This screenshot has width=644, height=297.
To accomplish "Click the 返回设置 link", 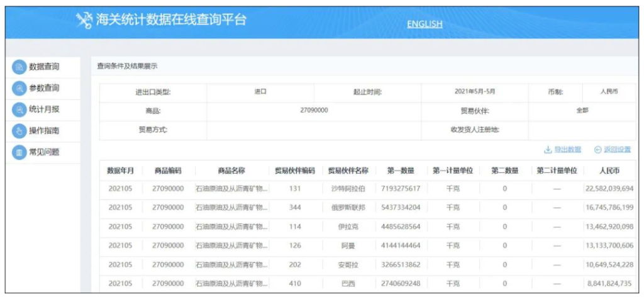I will [618, 150].
